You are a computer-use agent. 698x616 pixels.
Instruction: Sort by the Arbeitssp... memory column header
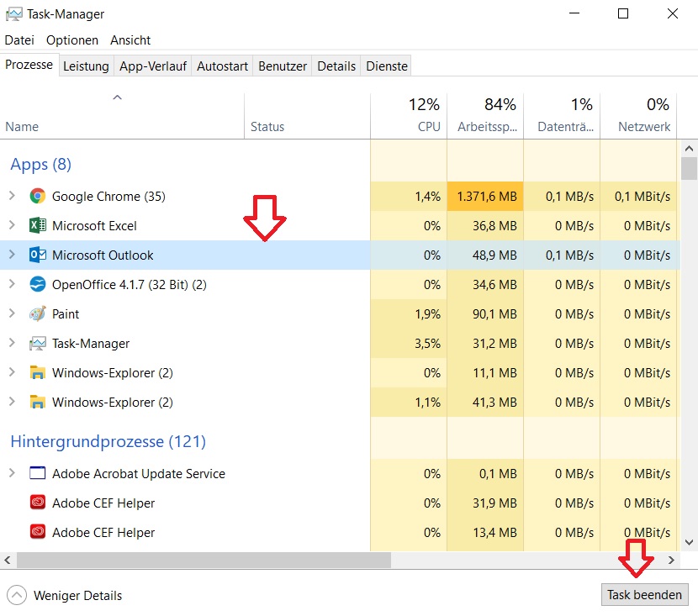tap(485, 116)
